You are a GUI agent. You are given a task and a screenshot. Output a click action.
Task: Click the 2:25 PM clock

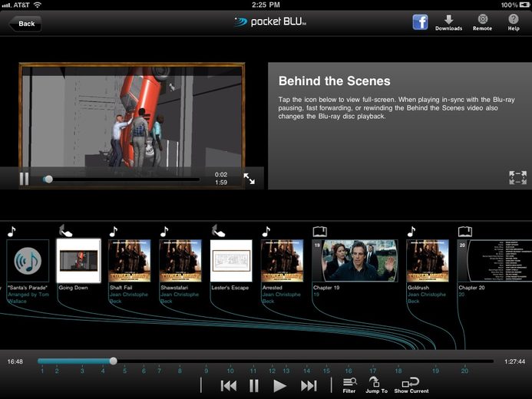266,5
